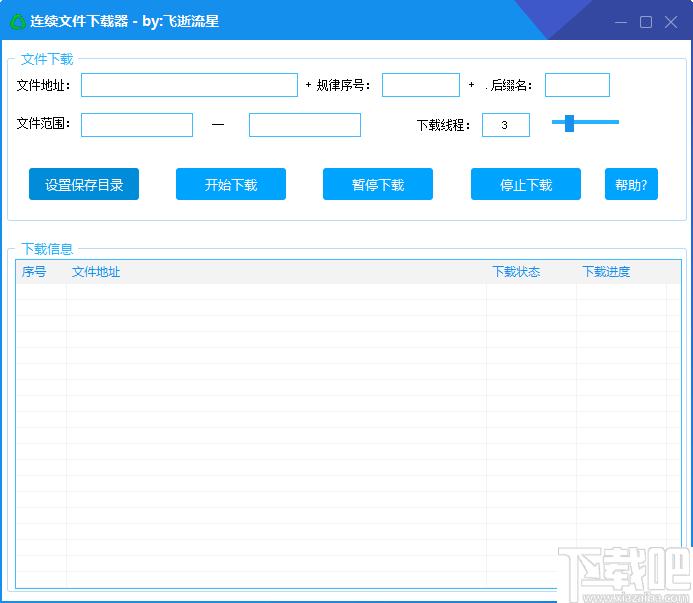The image size is (693, 603).
Task: Click the 设置保存目录 button
Action: click(x=84, y=184)
